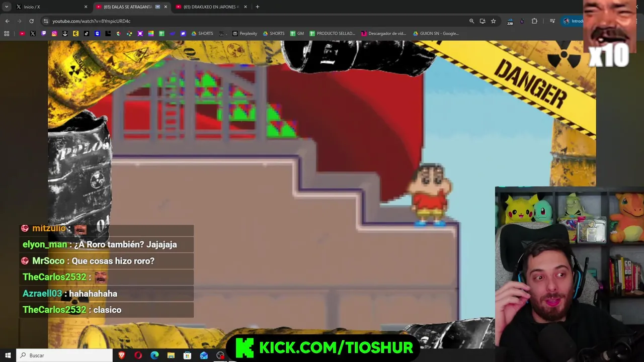Open the media controls icon in toolbar
Viewport: 644px width, 362px height.
click(x=552, y=21)
